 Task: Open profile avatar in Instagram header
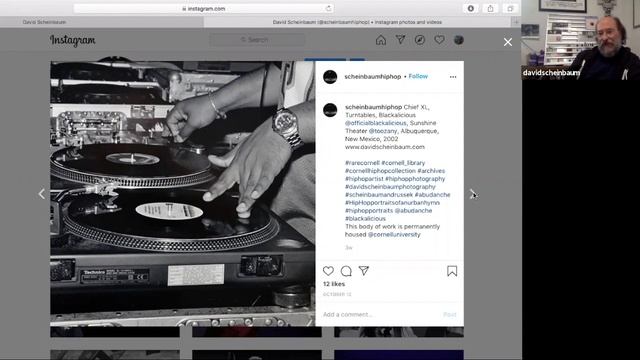[459, 40]
